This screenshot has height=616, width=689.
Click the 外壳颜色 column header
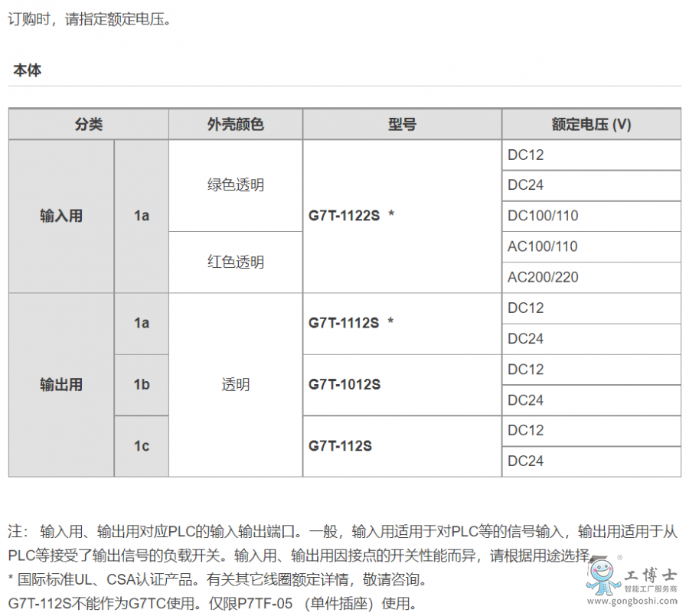coord(235,124)
